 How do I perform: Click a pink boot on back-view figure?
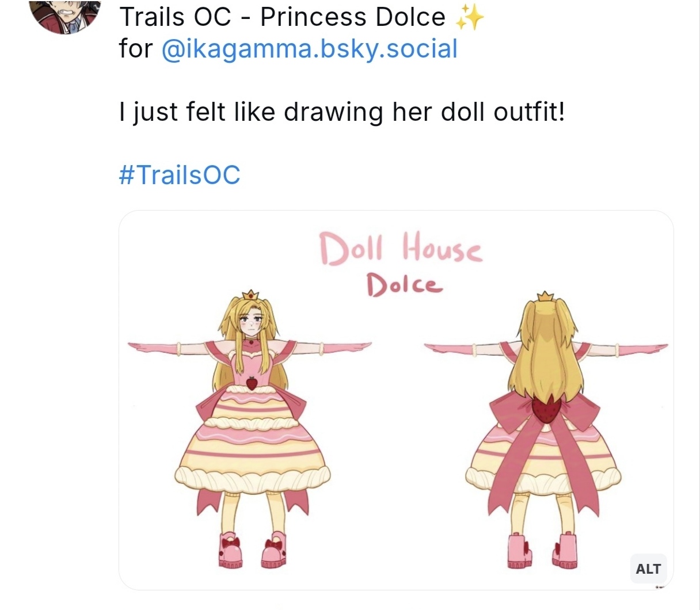520,551
